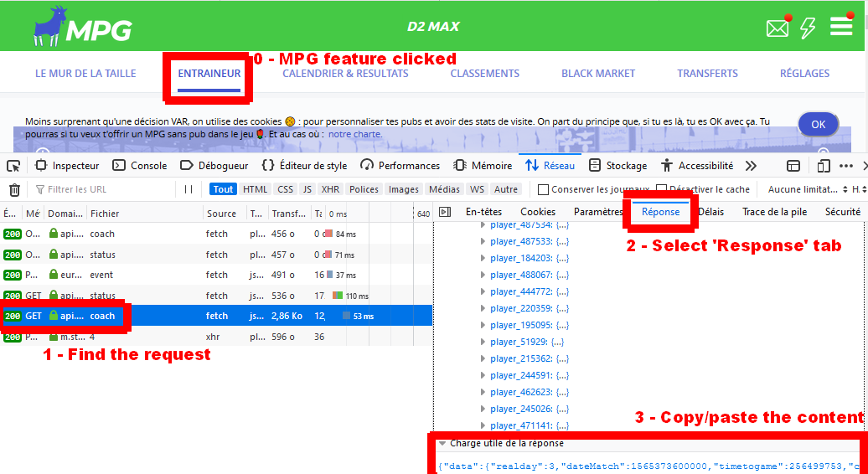Select the Réponse request tab
The image size is (868, 474).
pyautogui.click(x=660, y=212)
